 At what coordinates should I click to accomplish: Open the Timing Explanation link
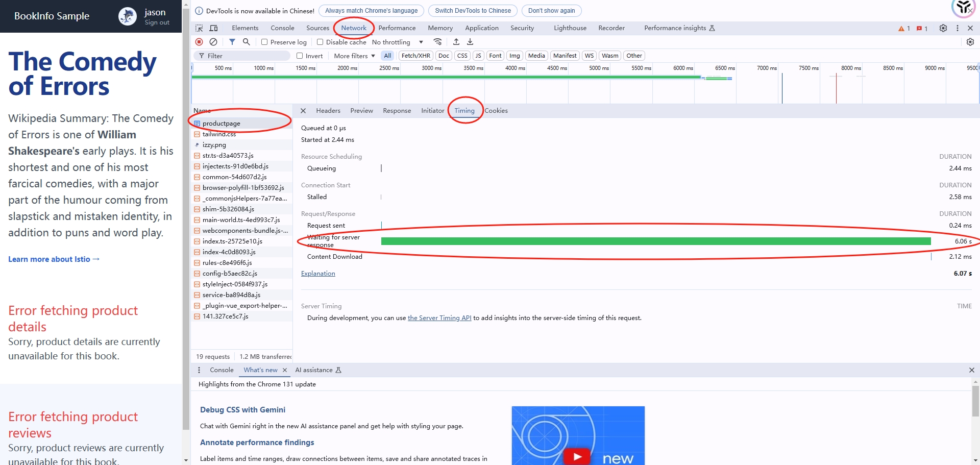(318, 274)
